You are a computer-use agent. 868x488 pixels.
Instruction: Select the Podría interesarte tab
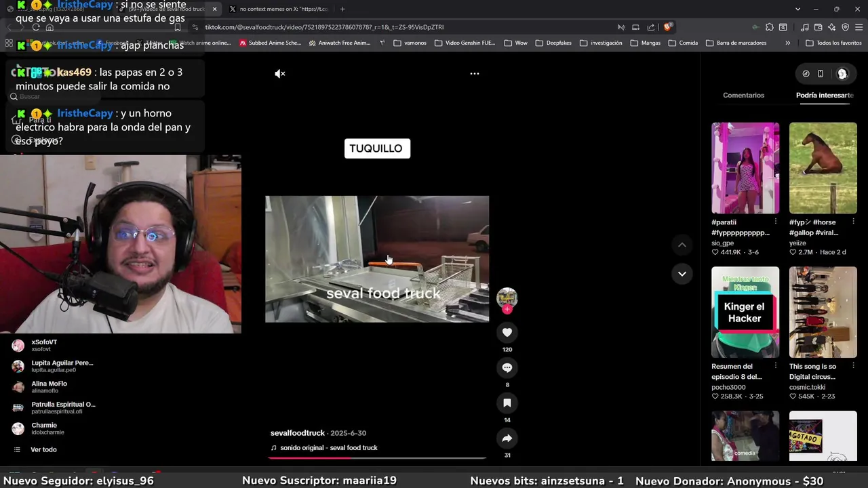(825, 96)
